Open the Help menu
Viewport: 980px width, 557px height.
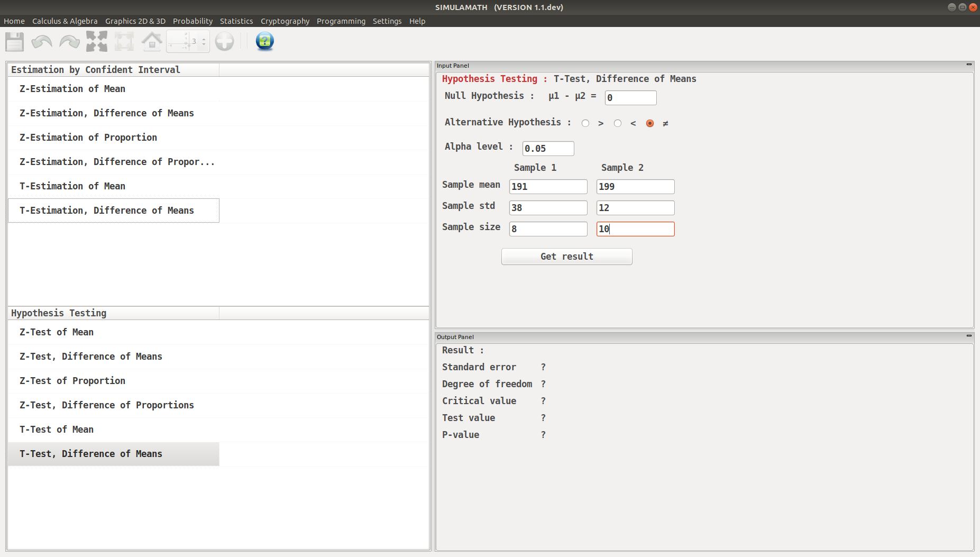417,21
